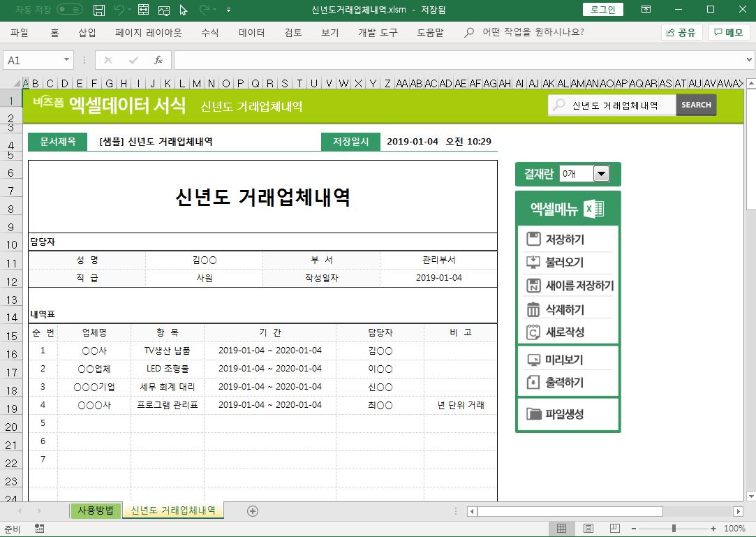Open the 삽입 ribbon tab

click(x=87, y=33)
